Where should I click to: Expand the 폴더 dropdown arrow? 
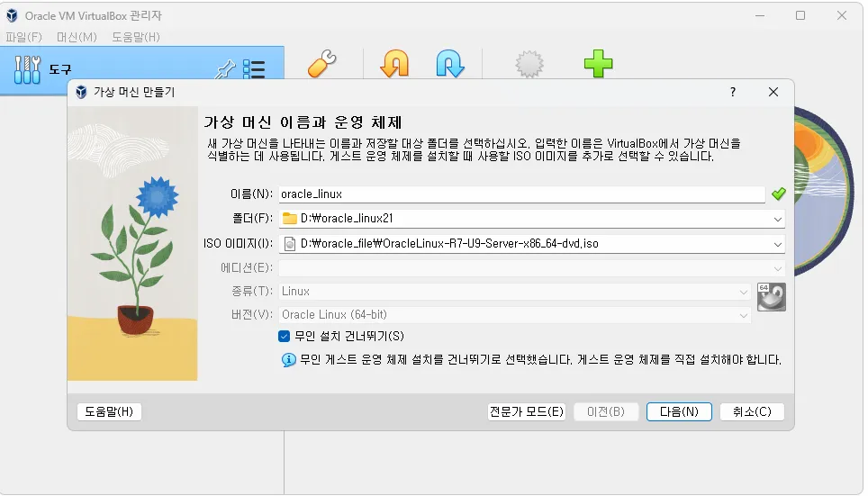coord(778,220)
